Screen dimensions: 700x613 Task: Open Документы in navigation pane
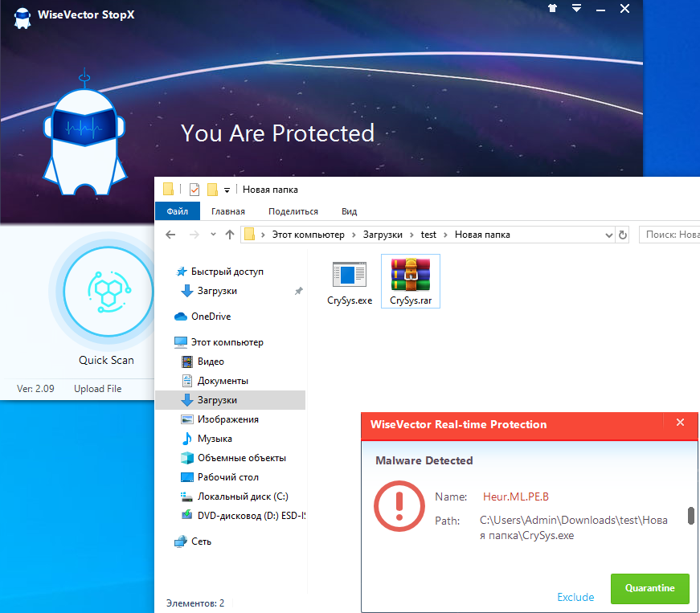coord(223,381)
